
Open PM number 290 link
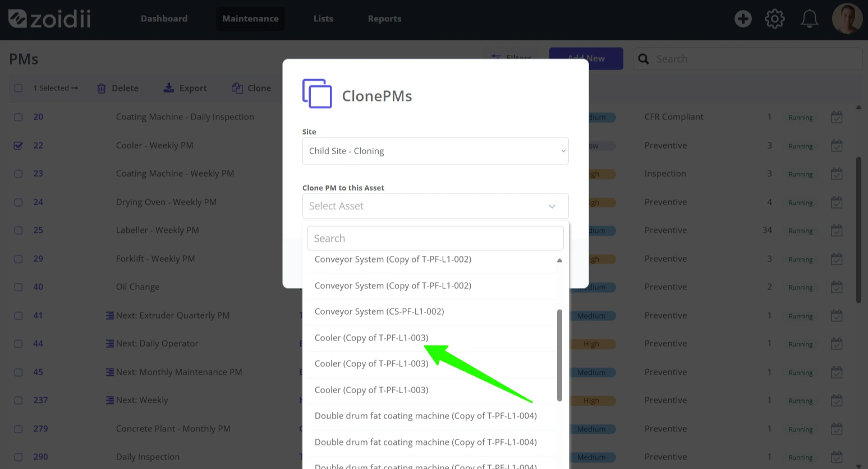tap(40, 457)
